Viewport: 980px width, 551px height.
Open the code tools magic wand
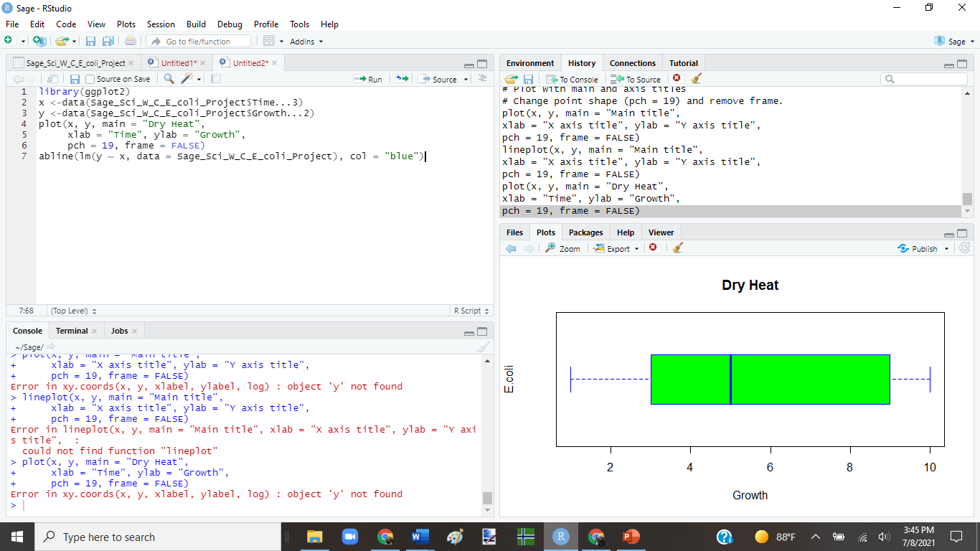point(188,79)
